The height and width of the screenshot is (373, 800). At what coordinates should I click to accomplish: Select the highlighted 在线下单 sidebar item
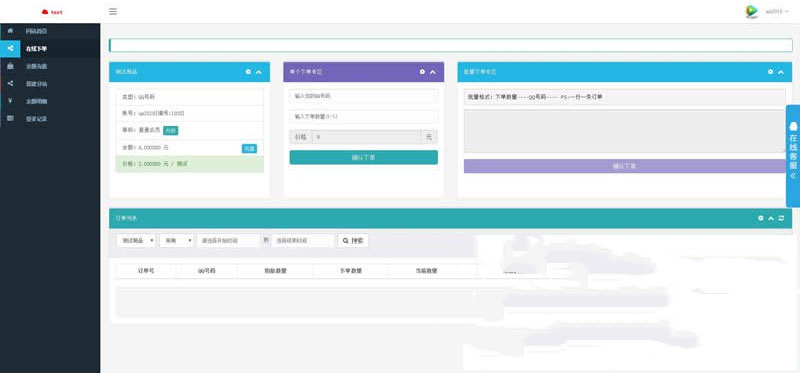pos(50,48)
